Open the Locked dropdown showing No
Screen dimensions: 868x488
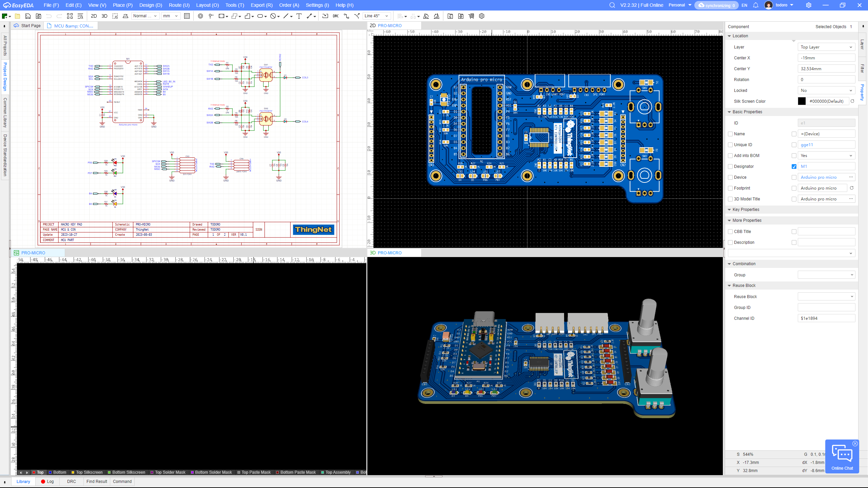click(x=826, y=91)
